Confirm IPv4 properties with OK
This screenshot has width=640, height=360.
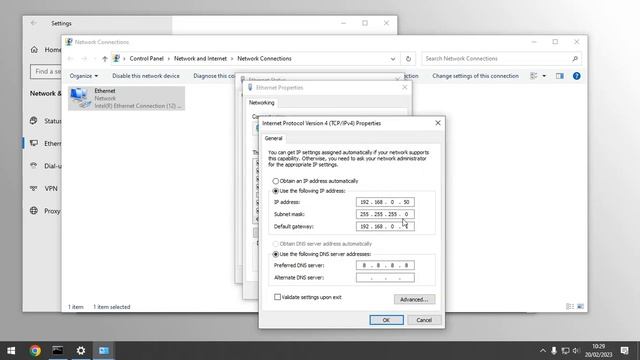[x=386, y=320]
